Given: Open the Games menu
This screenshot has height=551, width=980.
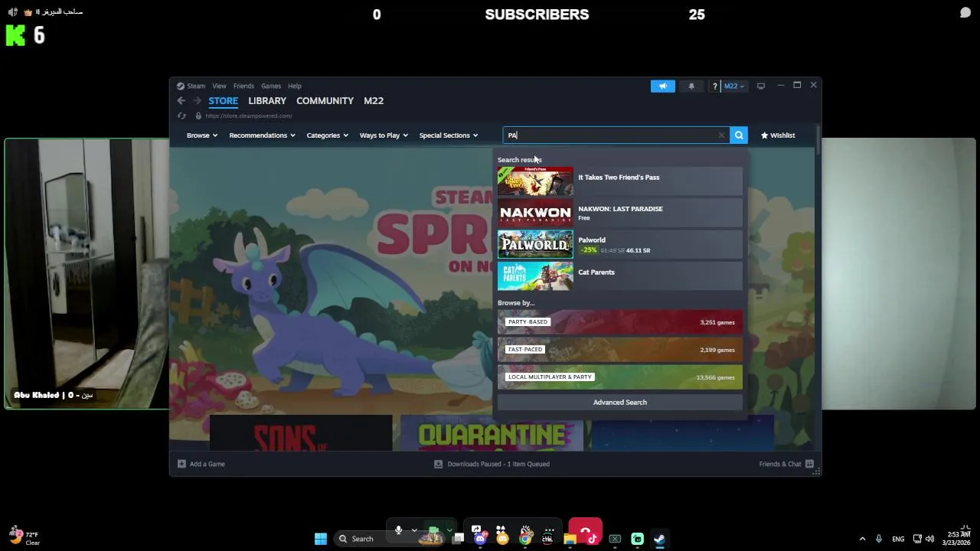Looking at the screenshot, I should pos(271,86).
